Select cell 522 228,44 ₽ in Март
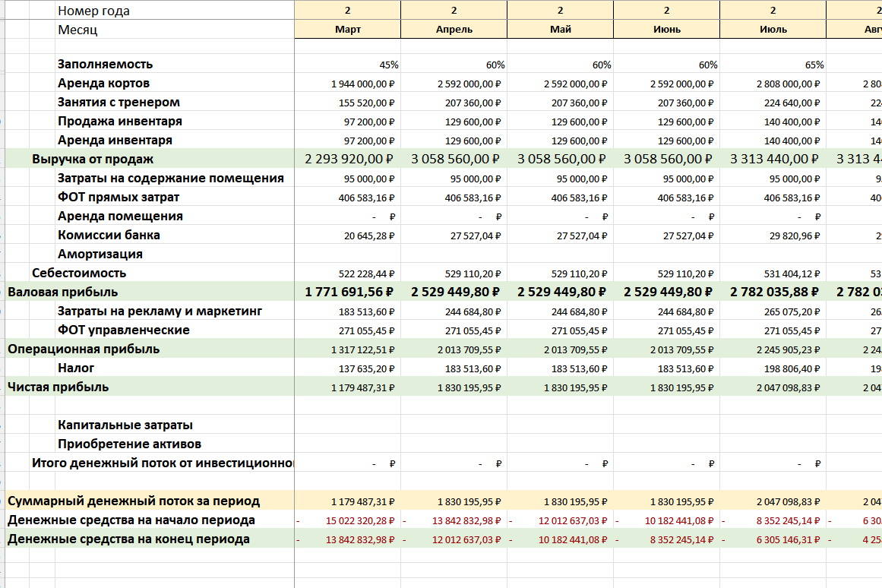The width and height of the screenshot is (882, 588). point(348,273)
